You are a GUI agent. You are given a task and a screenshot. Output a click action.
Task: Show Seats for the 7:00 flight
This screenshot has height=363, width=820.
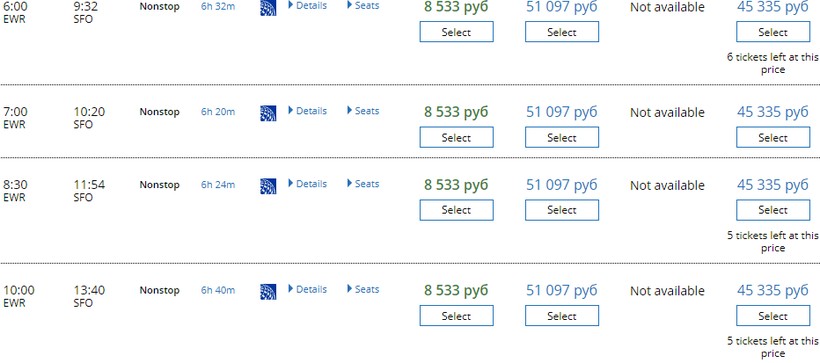click(363, 111)
